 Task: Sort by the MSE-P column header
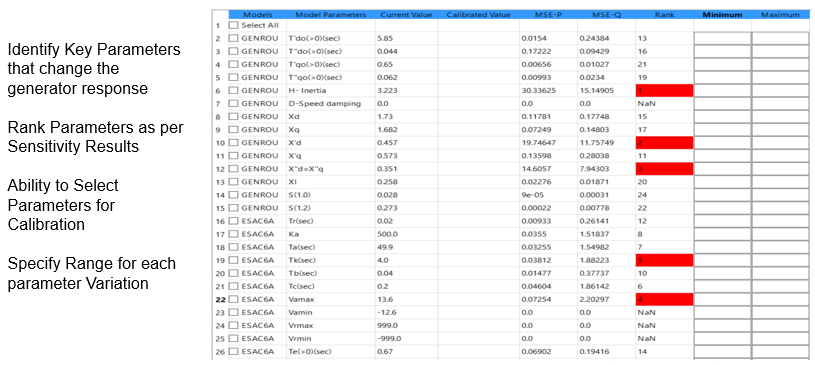[548, 15]
